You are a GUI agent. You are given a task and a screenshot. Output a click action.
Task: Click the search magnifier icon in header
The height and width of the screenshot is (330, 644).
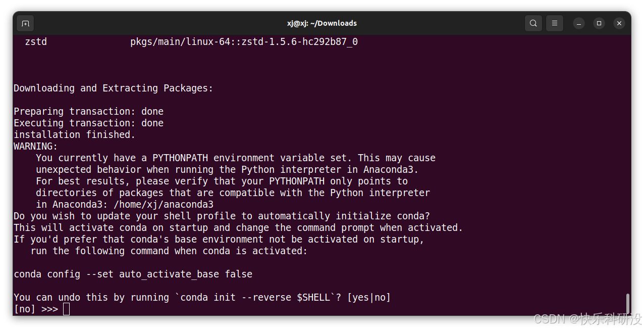point(533,23)
